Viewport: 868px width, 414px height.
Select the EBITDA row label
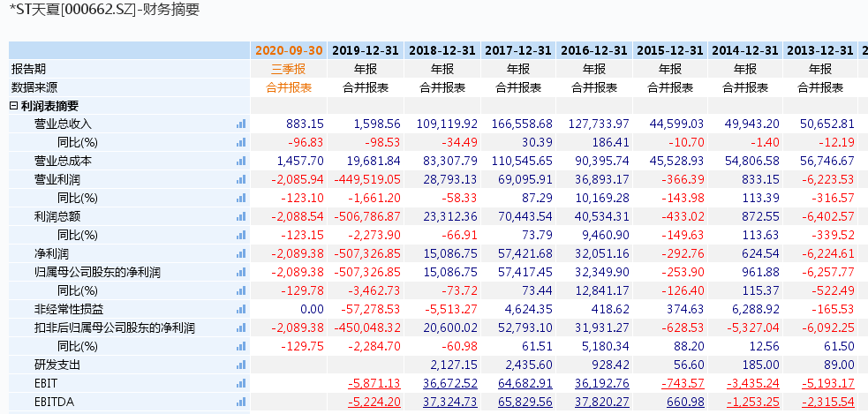click(54, 402)
